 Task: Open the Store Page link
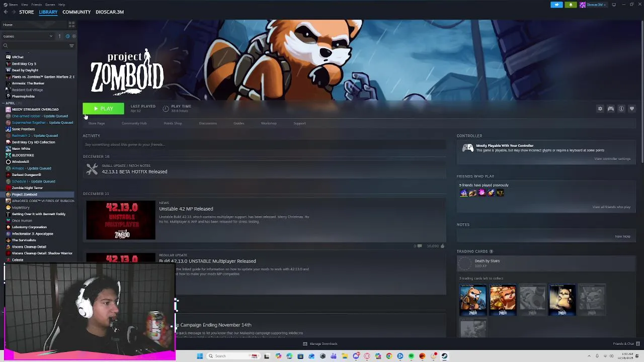[x=97, y=123]
